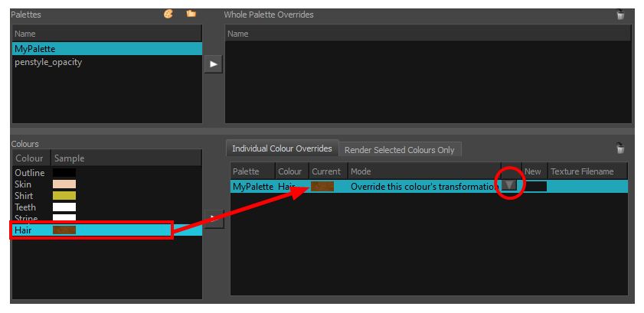Click the folder icon above Palettes list
The height and width of the screenshot is (313, 644).
click(x=191, y=14)
